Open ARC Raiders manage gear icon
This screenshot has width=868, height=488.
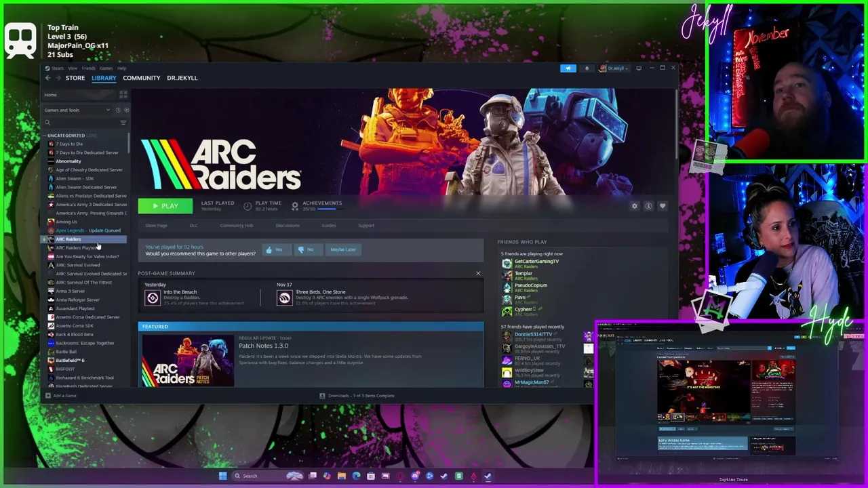tap(635, 206)
